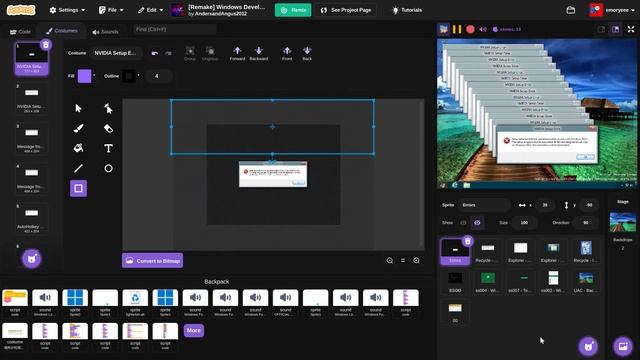Choose a new sprite
Viewport: 640px width, 360px height.
coord(588,347)
